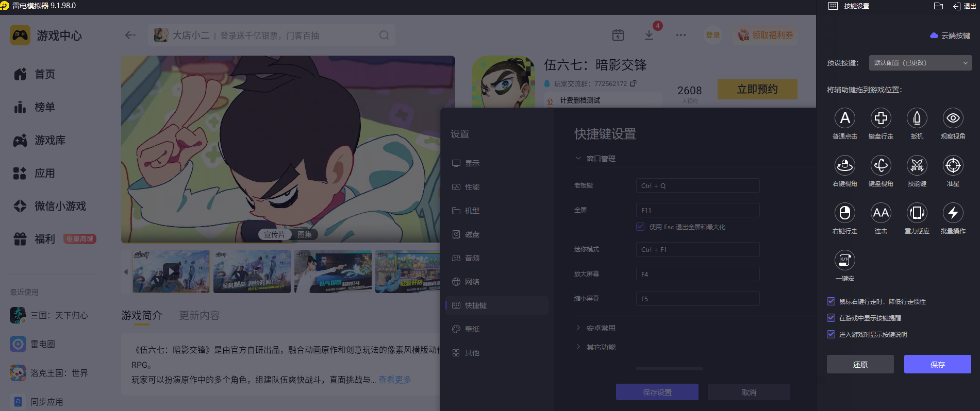Edit the 全屏 F11 shortcut field
The image size is (980, 411).
[698, 210]
